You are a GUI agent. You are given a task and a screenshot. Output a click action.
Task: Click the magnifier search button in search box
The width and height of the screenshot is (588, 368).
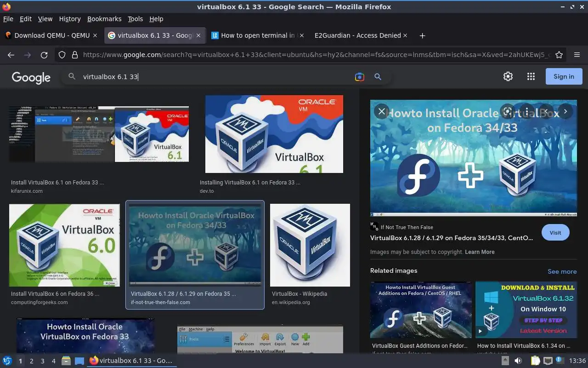click(378, 77)
